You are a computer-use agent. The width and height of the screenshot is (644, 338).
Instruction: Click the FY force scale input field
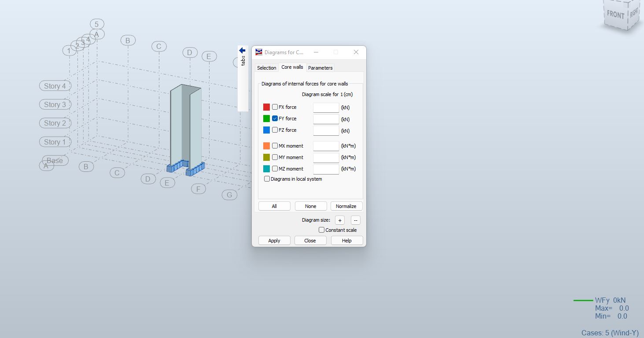[x=326, y=119]
